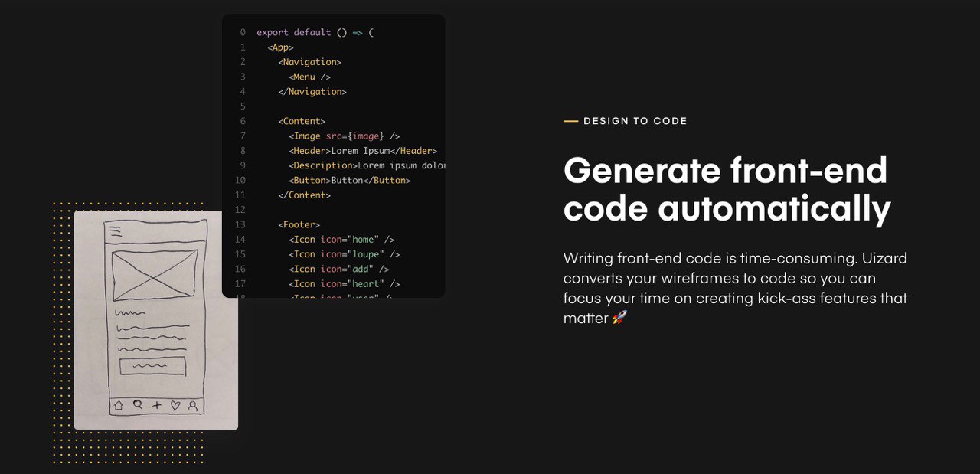Click the opening "<Content>" code line
The width and height of the screenshot is (980, 474).
click(302, 121)
